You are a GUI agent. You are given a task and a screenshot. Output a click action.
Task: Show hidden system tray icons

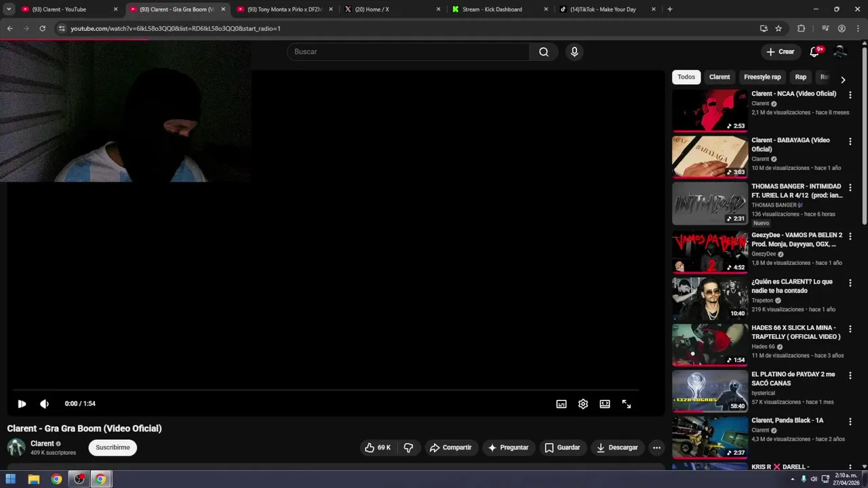coord(793,479)
